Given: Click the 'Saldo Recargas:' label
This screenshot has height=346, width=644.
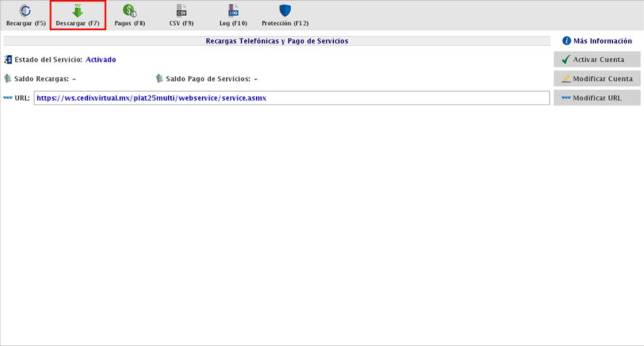Looking at the screenshot, I should pos(42,79).
